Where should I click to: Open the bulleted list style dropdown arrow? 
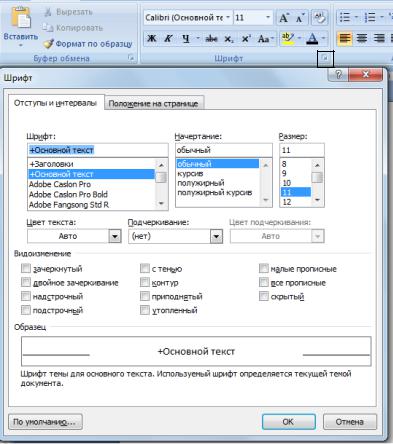point(356,17)
